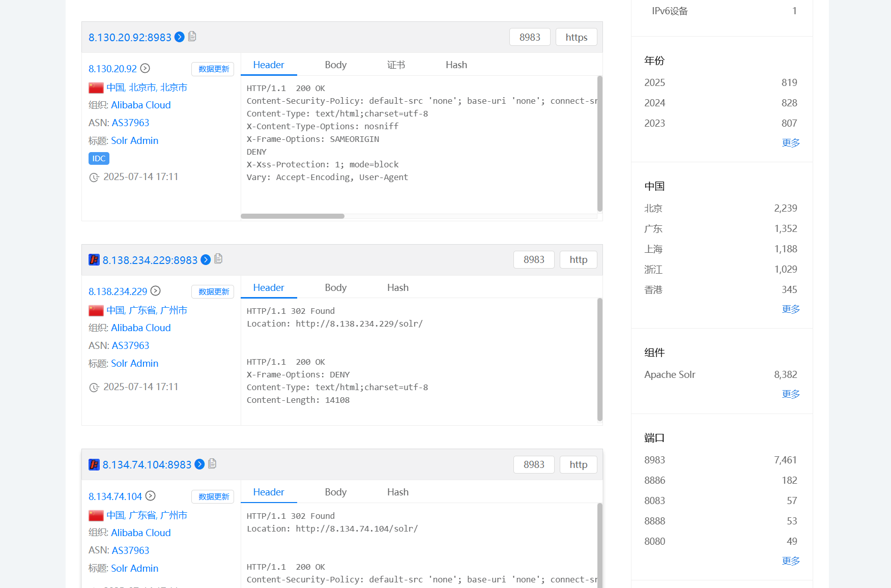Image resolution: width=891 pixels, height=588 pixels.
Task: Expand more years with 更多 under 年份
Action: click(x=791, y=143)
